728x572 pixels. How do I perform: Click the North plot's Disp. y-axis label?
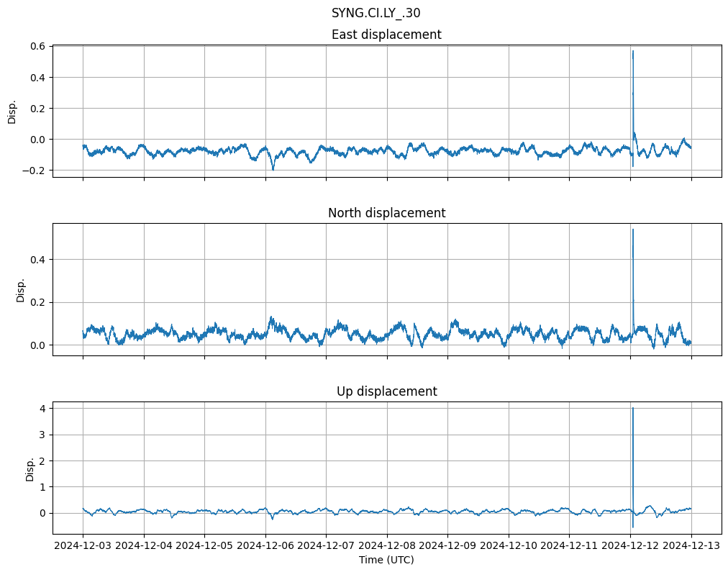tap(21, 289)
